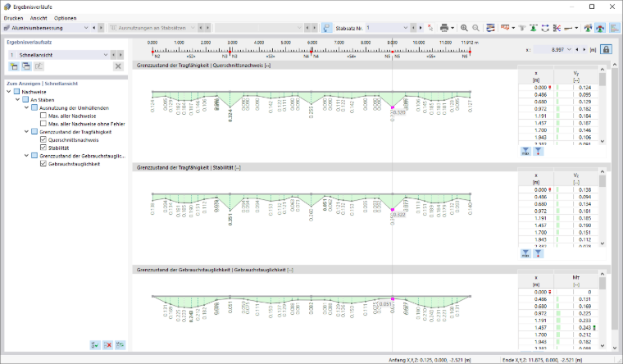This screenshot has height=364, width=623.
Task: Enable Max. aller Nachweise ohne Fehler checkbox
Action: click(43, 124)
